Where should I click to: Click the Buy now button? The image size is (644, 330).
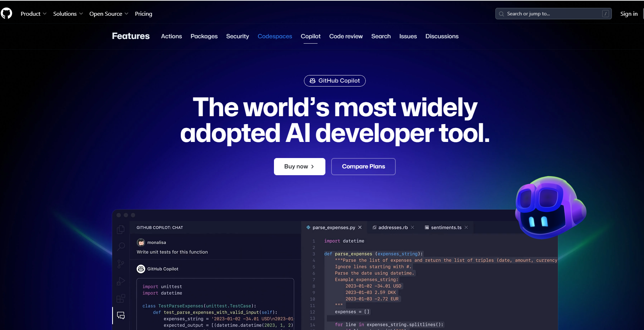[300, 167]
